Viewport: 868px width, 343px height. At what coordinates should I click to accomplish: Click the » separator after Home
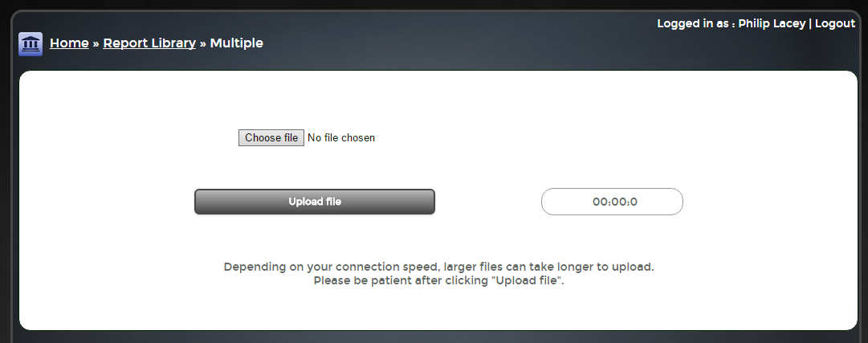click(x=96, y=43)
